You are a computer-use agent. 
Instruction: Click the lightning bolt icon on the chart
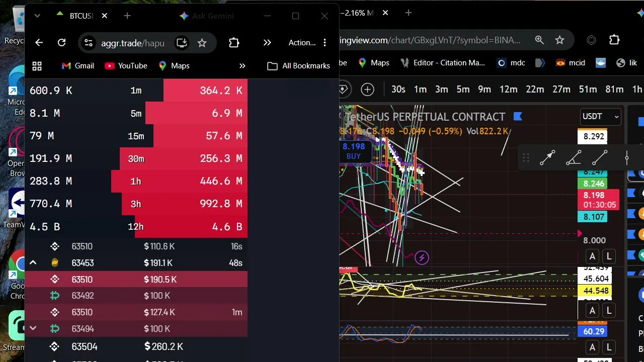422,258
